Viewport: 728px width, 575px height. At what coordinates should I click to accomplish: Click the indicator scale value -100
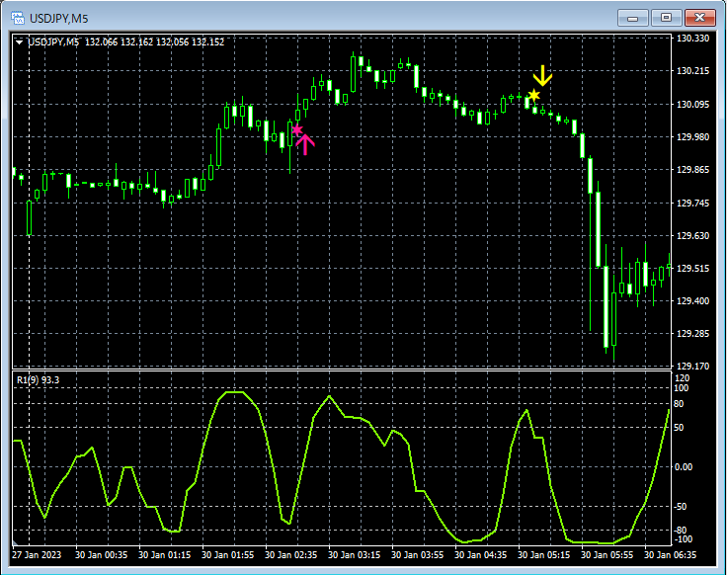point(683,539)
